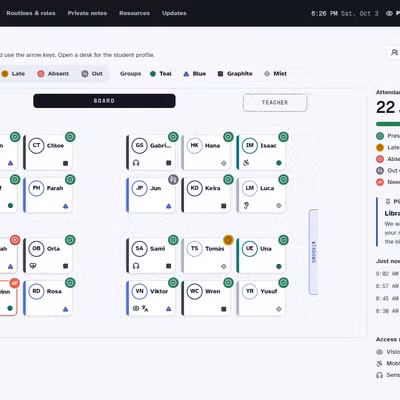The width and height of the screenshot is (400, 400).
Task: Click the 8:57 AM activity entry
Action: [388, 286]
